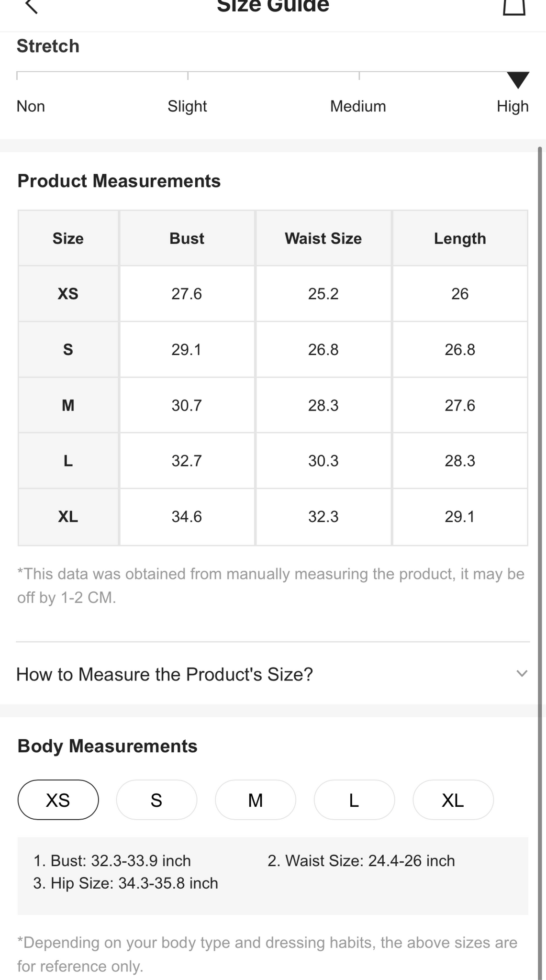Click the Size Guide page title
The image size is (546, 980).
273,7
